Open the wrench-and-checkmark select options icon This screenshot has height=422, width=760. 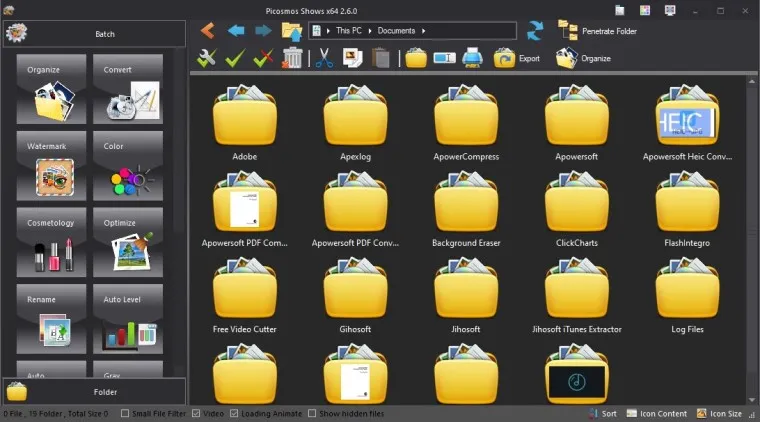[x=207, y=58]
